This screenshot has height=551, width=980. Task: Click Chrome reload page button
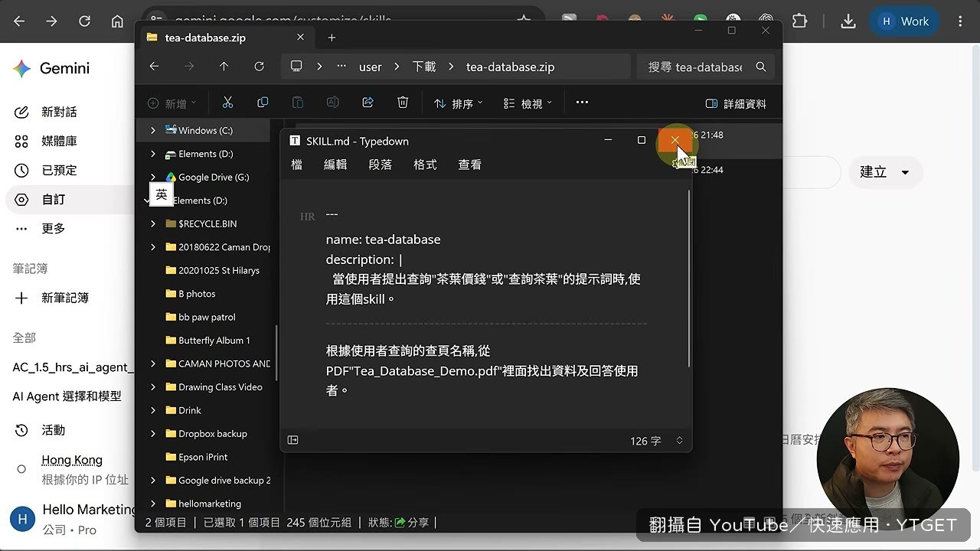point(84,21)
